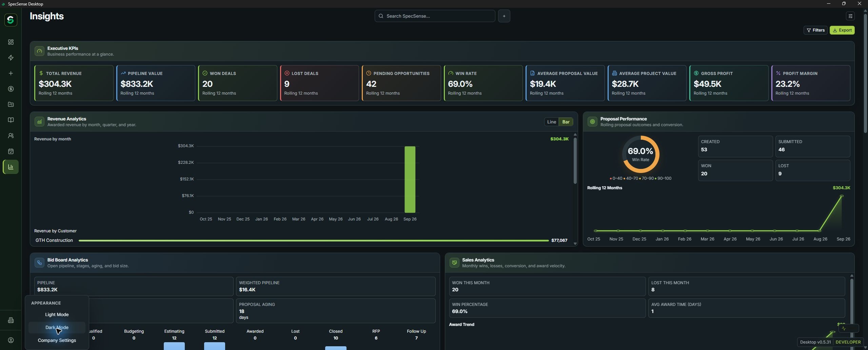Click the activity pulse icon above version badge
The image size is (868, 350).
[844, 328]
